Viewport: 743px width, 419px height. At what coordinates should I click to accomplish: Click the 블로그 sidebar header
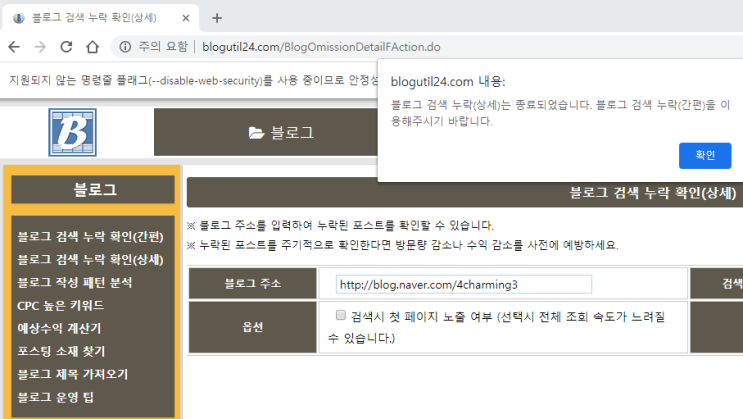[93, 190]
